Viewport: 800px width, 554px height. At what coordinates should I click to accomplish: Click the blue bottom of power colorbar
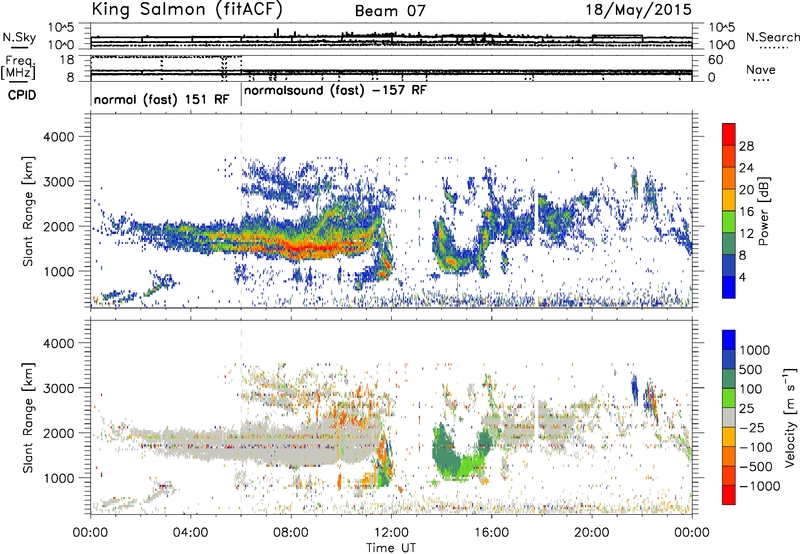(x=729, y=287)
